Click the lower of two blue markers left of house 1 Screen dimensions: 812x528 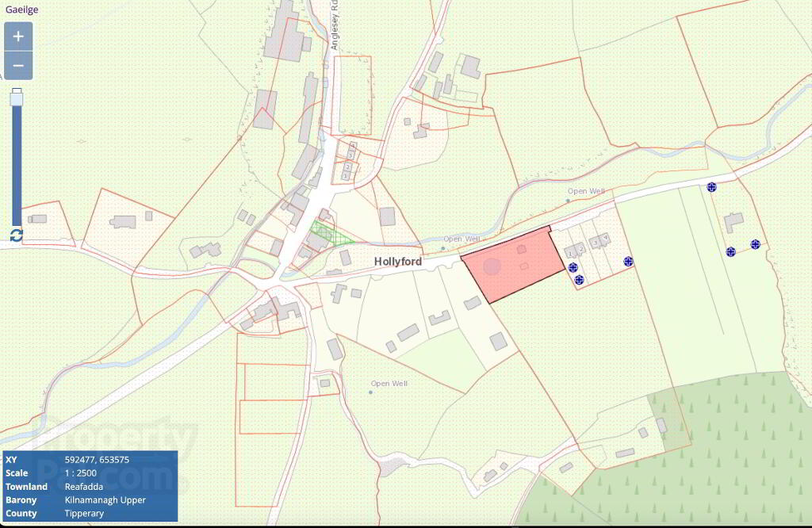tap(579, 280)
